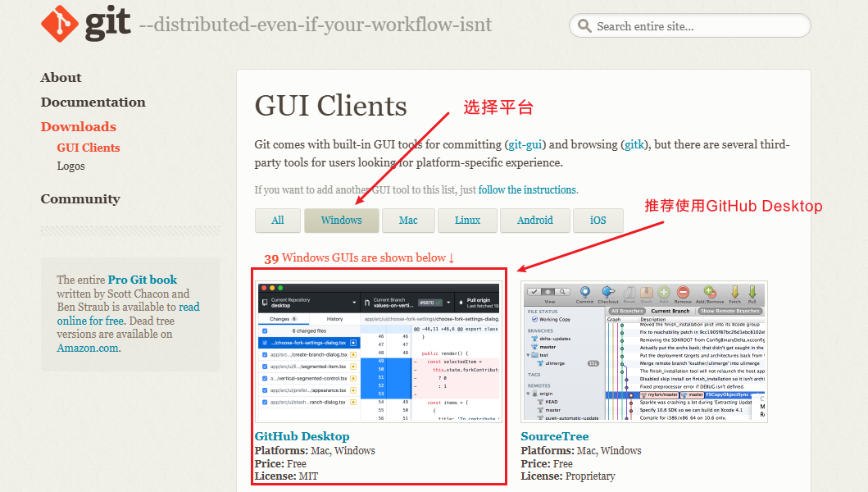Show all platforms with the All tab
Image resolution: width=868 pixels, height=492 pixels.
[278, 221]
